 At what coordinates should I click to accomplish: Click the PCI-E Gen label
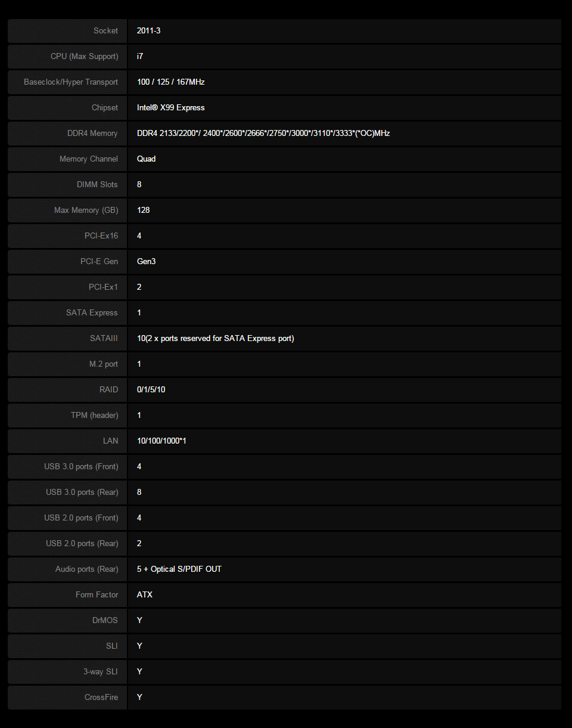(99, 261)
